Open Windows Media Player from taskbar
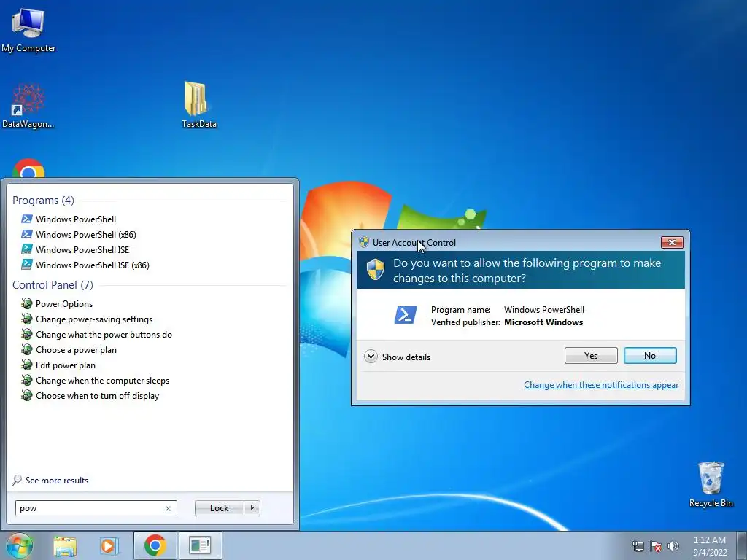The height and width of the screenshot is (560, 747). tap(109, 545)
